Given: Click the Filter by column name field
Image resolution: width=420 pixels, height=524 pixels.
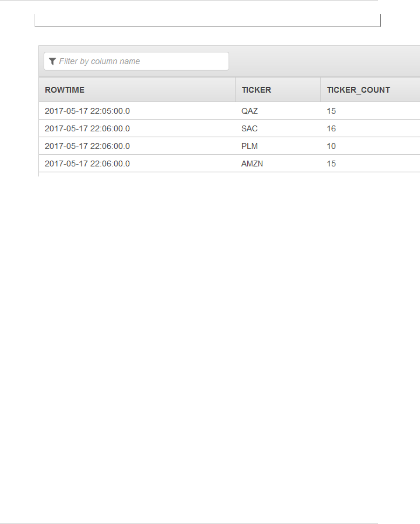Looking at the screenshot, I should [136, 61].
